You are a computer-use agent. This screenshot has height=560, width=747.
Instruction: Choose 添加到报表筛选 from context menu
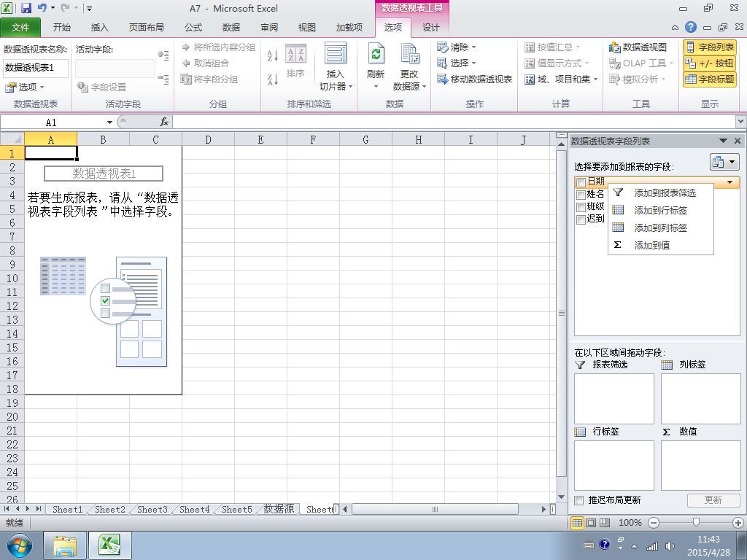(x=660, y=192)
